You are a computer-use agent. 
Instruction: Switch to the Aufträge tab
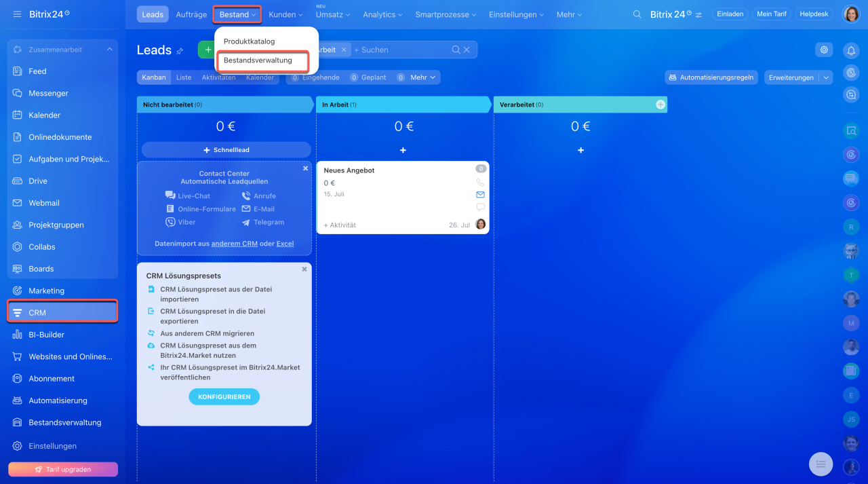click(191, 14)
